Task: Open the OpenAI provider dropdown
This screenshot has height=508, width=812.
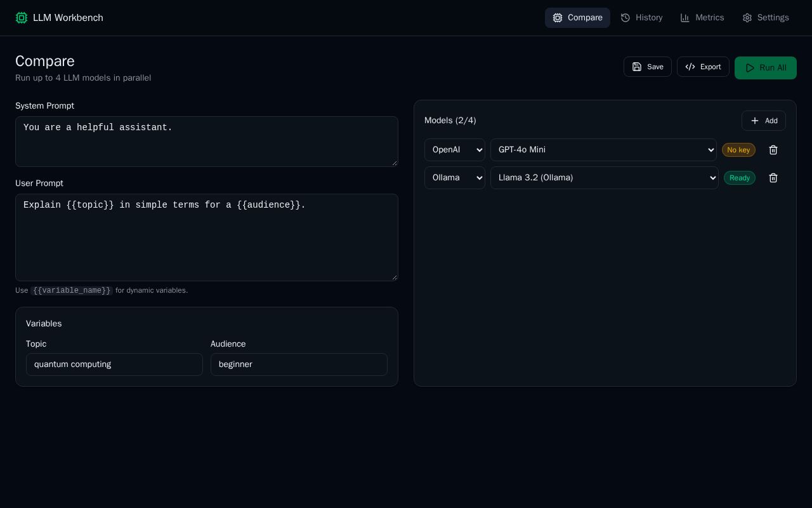Action: pos(455,150)
